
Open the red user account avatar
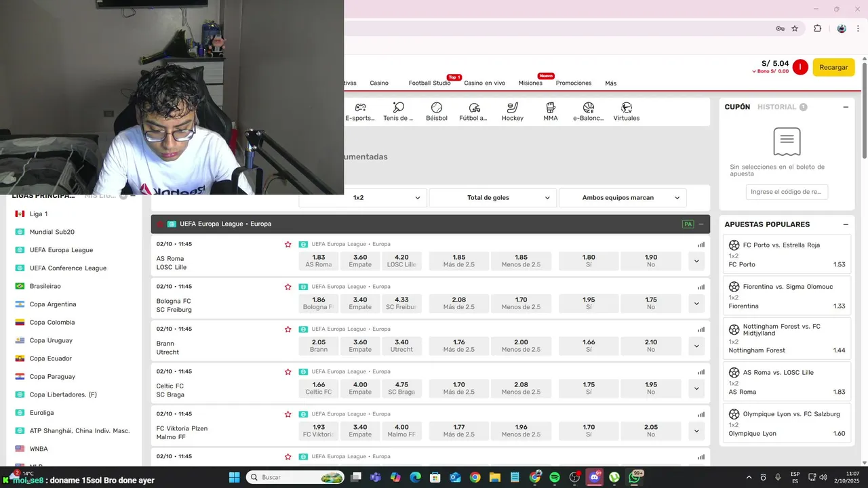[x=800, y=67]
